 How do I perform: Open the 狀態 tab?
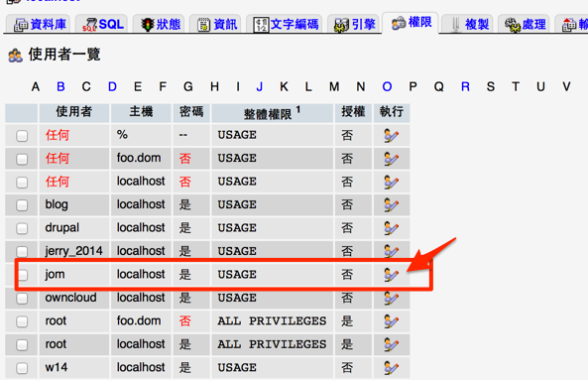coord(160,25)
